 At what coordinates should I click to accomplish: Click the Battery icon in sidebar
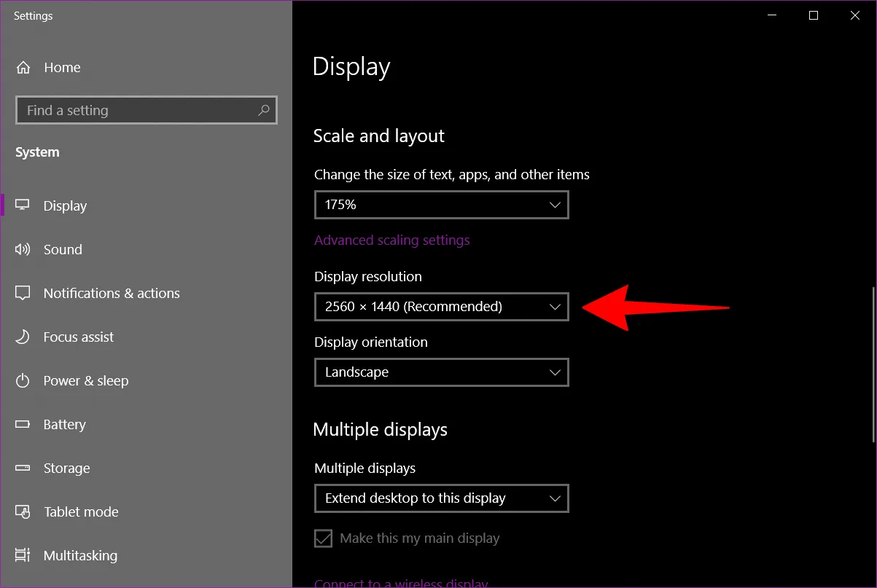coord(23,424)
